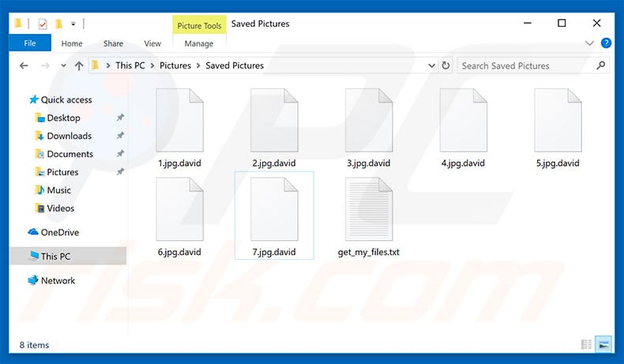This screenshot has width=624, height=364.
Task: Select the 2.jpg.david file icon
Action: point(274,120)
